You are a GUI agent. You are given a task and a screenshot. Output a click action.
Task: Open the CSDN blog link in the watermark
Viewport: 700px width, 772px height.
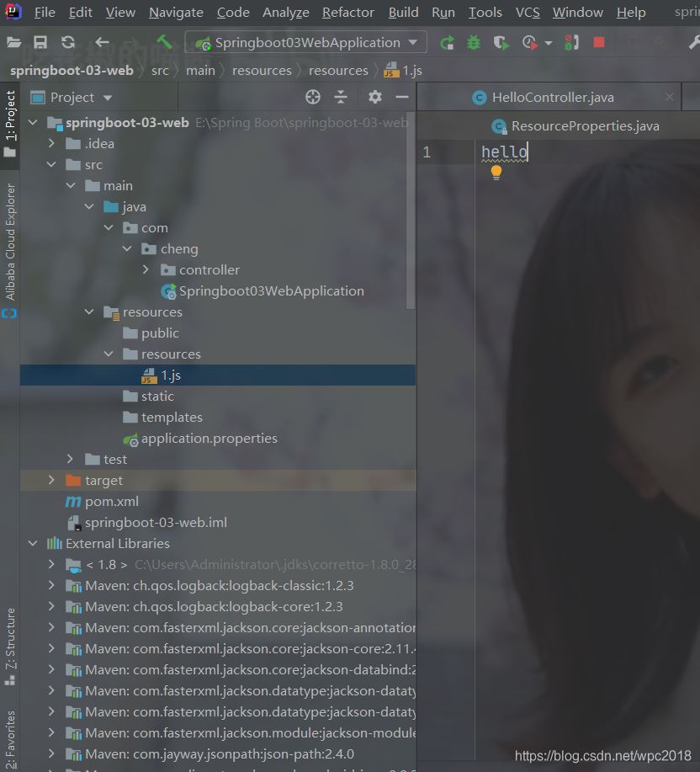coord(602,755)
